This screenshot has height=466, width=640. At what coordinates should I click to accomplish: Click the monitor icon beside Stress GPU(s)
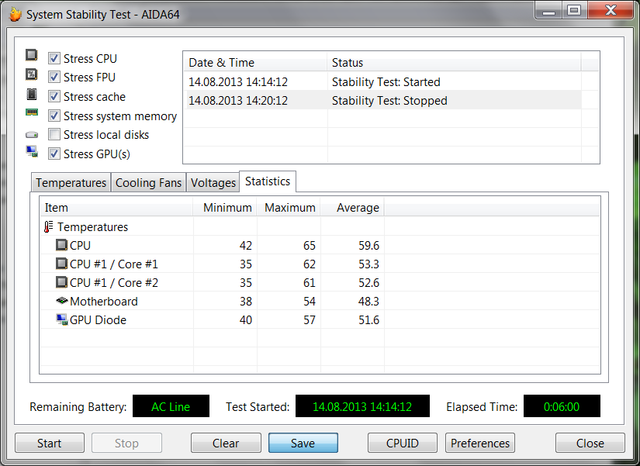point(32,153)
